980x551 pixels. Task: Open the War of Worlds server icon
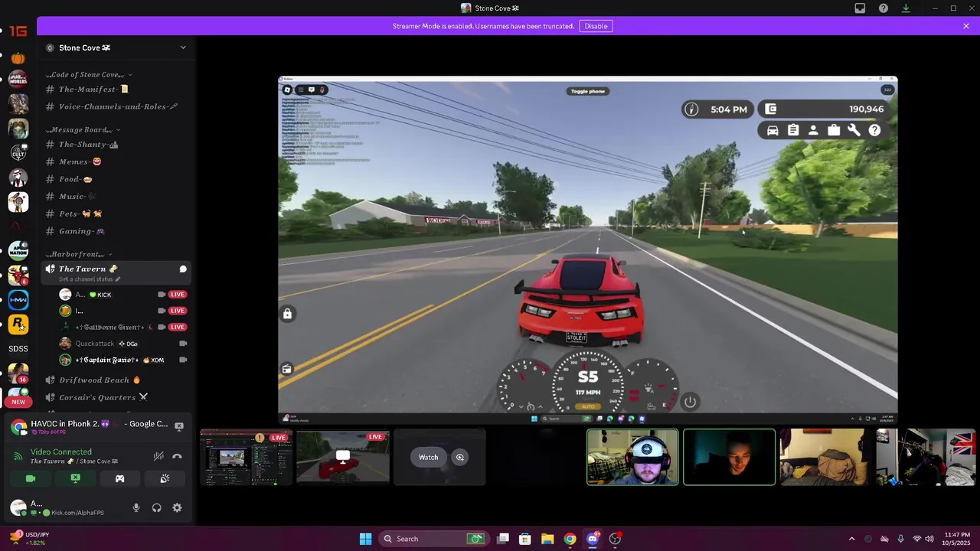tap(18, 80)
